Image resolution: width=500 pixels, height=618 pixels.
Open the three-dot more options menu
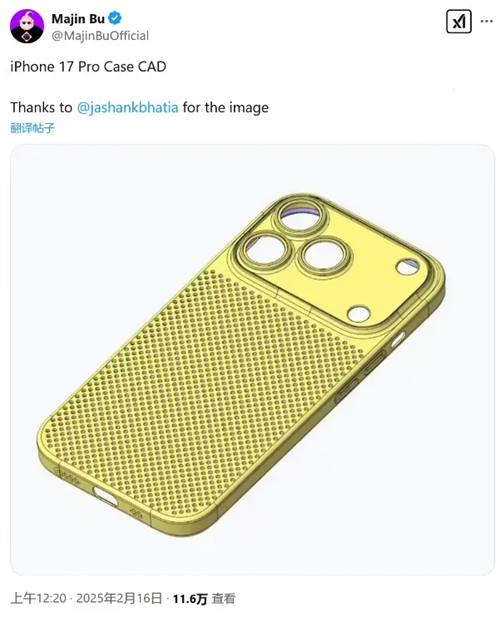point(487,21)
